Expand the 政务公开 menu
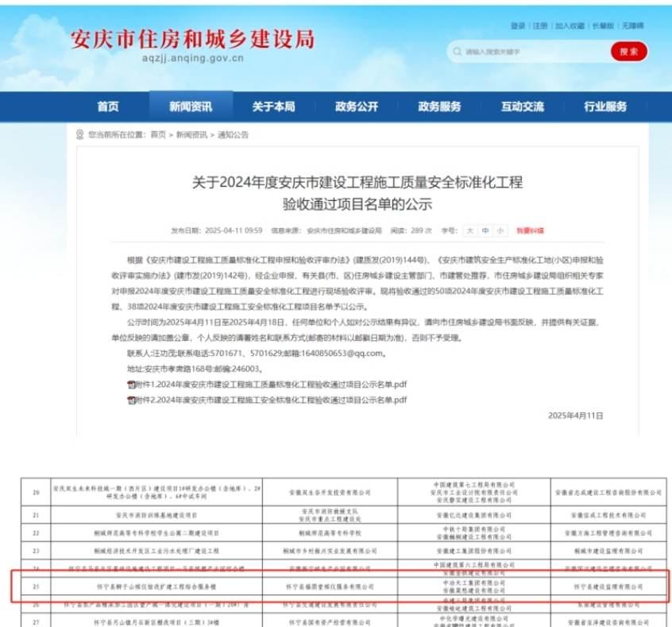This screenshot has width=672, height=627. pos(357,106)
